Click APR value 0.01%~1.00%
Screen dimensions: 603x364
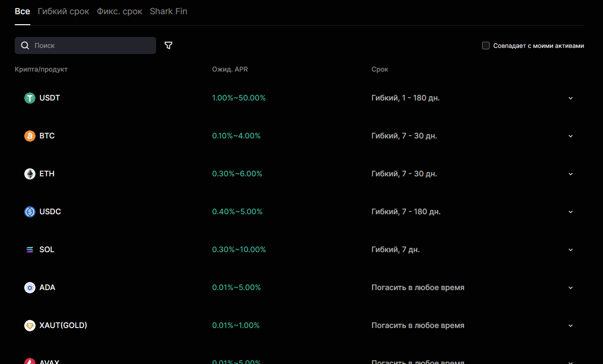point(236,326)
